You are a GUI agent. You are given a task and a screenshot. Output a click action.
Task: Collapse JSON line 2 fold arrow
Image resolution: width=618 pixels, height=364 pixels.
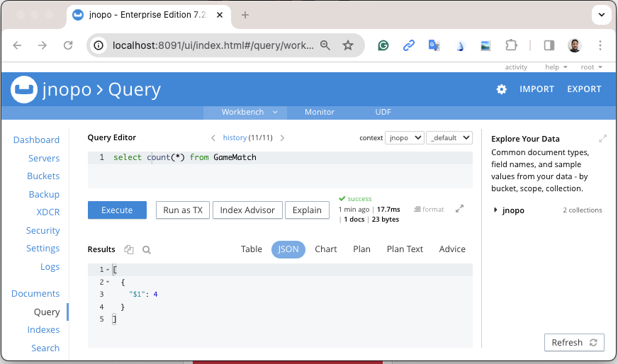(108, 282)
